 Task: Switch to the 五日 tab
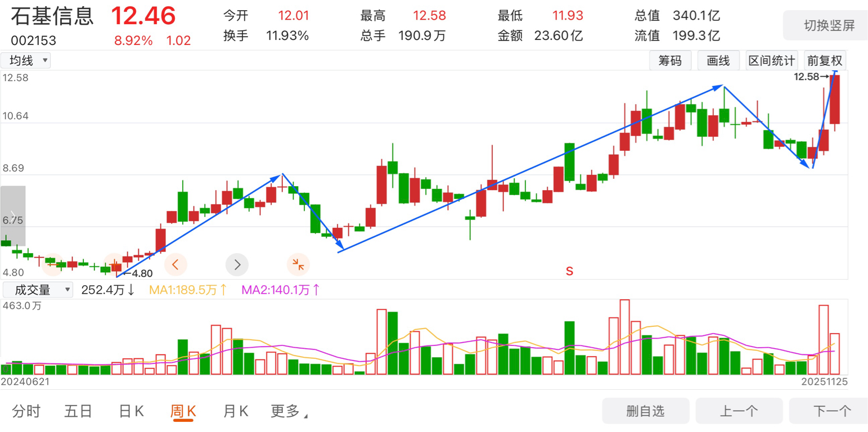point(78,411)
